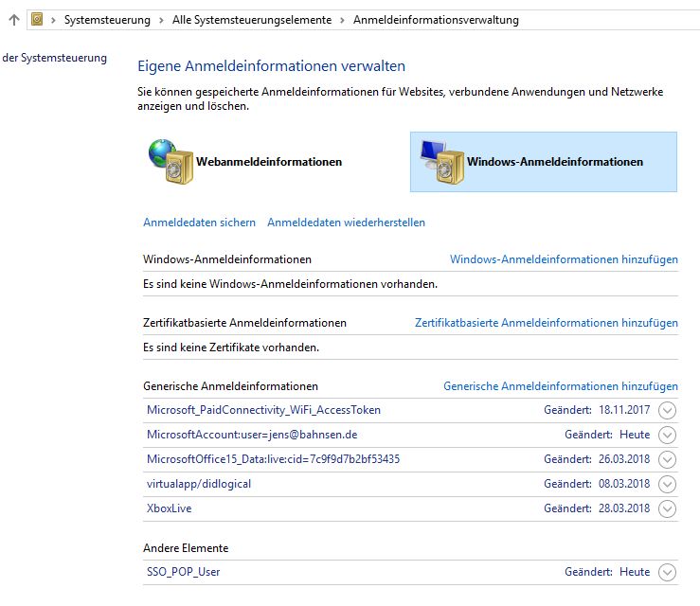Click Heute in MicrosoftAccount row

[x=635, y=435]
